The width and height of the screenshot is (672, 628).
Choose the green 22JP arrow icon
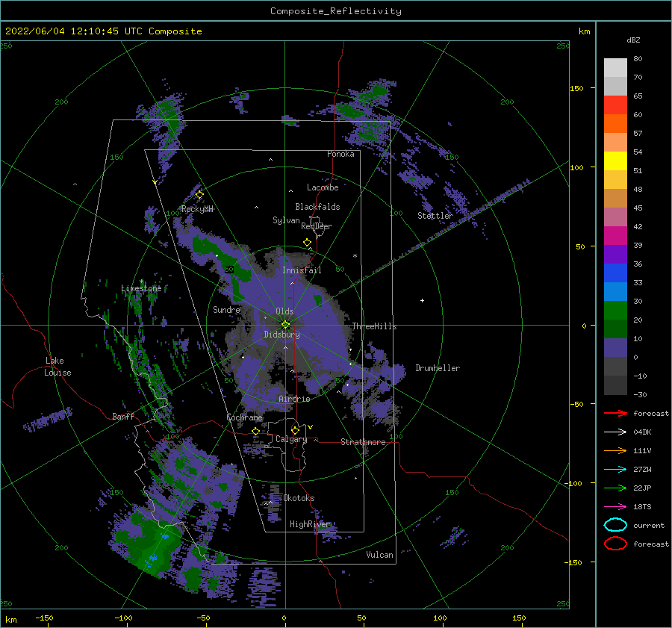(x=615, y=488)
